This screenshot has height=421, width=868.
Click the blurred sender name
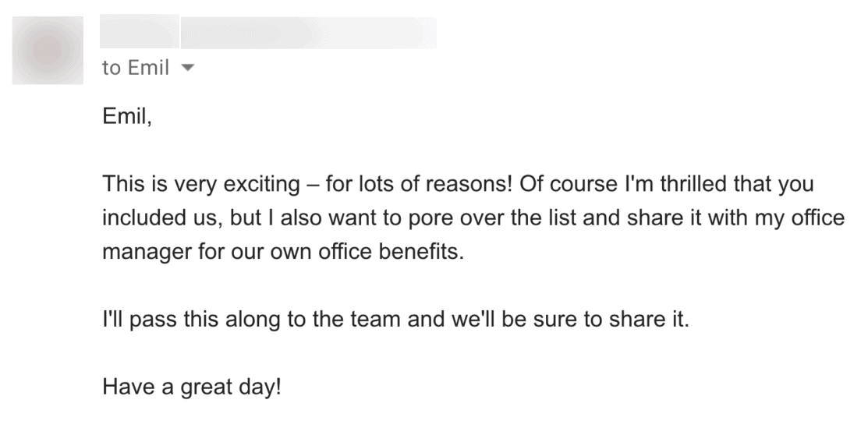coord(140,31)
